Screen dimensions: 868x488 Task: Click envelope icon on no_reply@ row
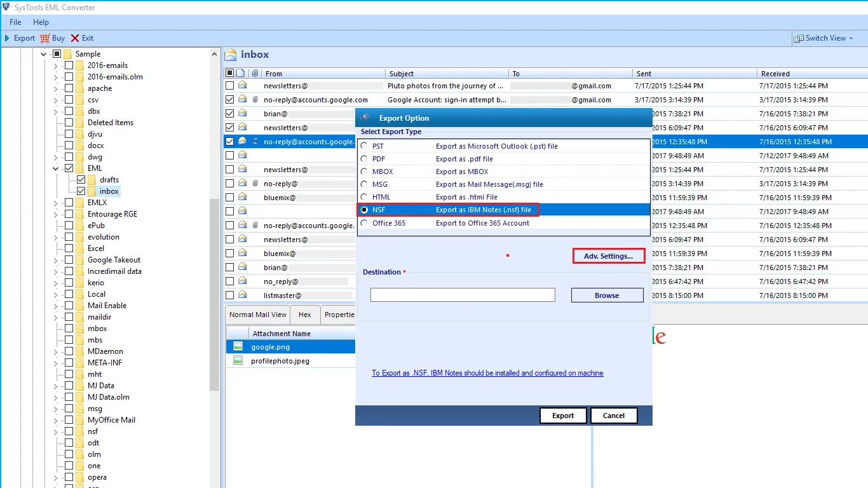(242, 281)
